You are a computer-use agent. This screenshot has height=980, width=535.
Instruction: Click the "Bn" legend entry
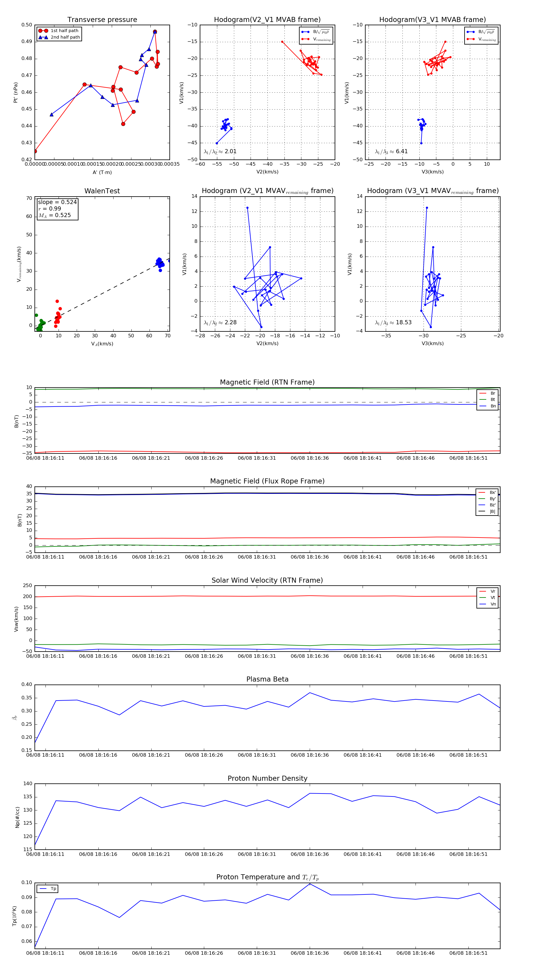pyautogui.click(x=487, y=406)
